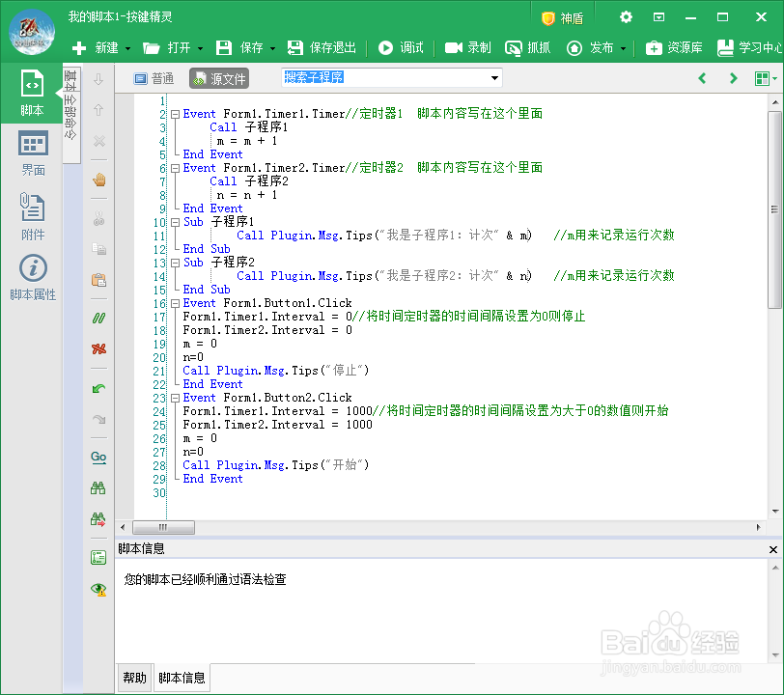Click the code editor vertical scrollbar thumb
784x695 pixels.
click(774, 210)
